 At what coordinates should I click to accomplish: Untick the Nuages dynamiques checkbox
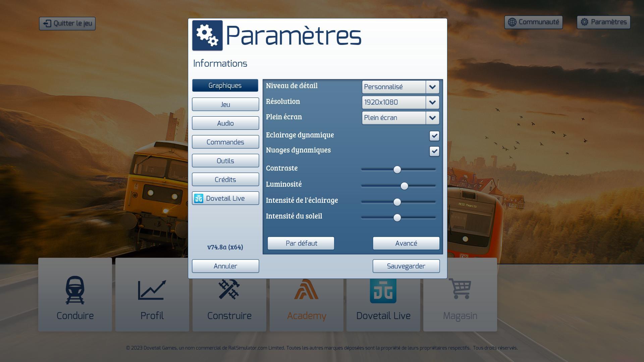tap(434, 151)
